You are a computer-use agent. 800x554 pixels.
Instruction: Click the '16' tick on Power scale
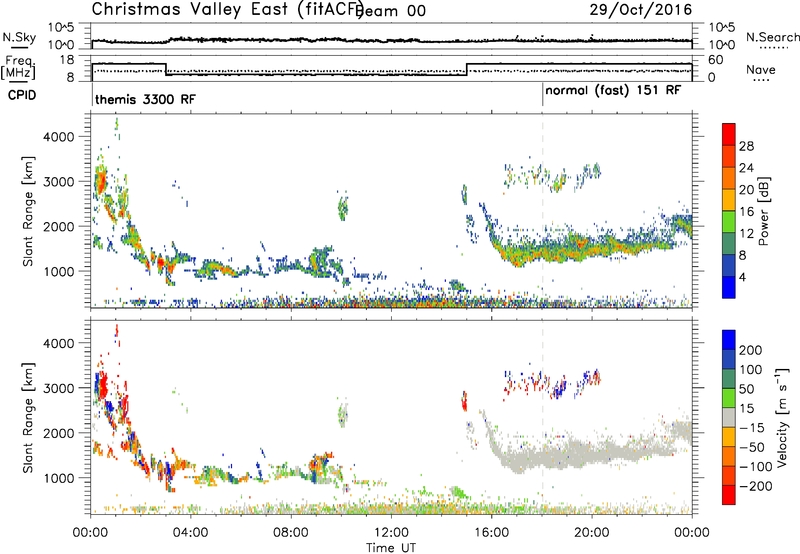(x=746, y=212)
